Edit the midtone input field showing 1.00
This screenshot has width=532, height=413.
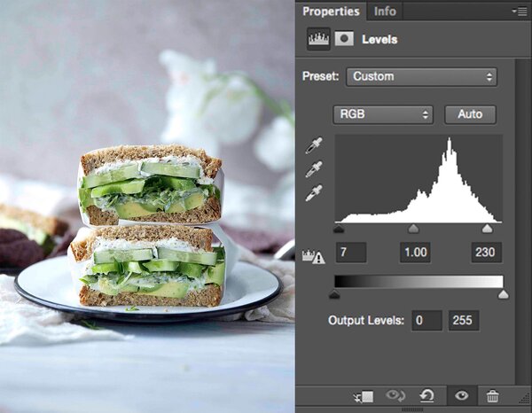click(415, 253)
